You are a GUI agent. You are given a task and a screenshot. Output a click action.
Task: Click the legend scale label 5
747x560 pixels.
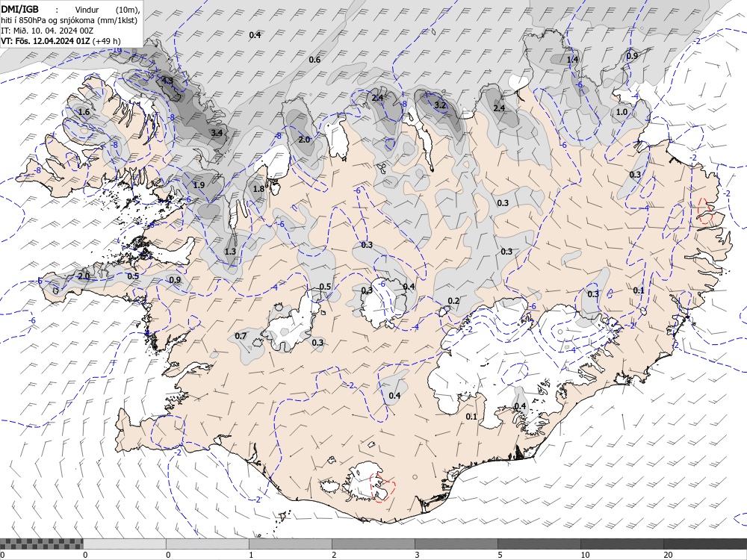pos(500,555)
